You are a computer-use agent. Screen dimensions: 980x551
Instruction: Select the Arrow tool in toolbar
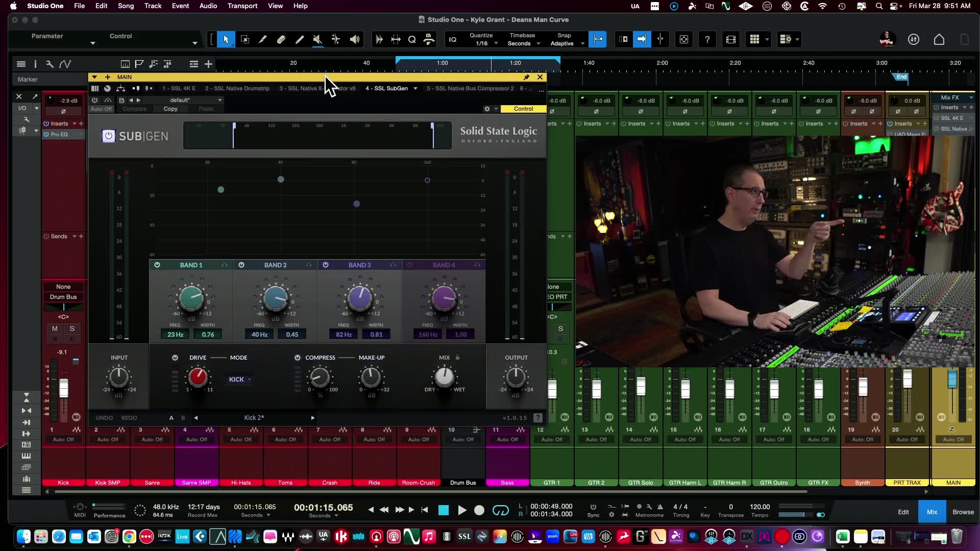coord(226,39)
